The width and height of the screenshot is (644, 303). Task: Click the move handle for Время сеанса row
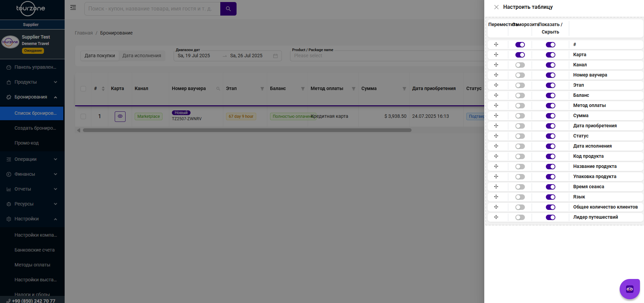point(496,187)
